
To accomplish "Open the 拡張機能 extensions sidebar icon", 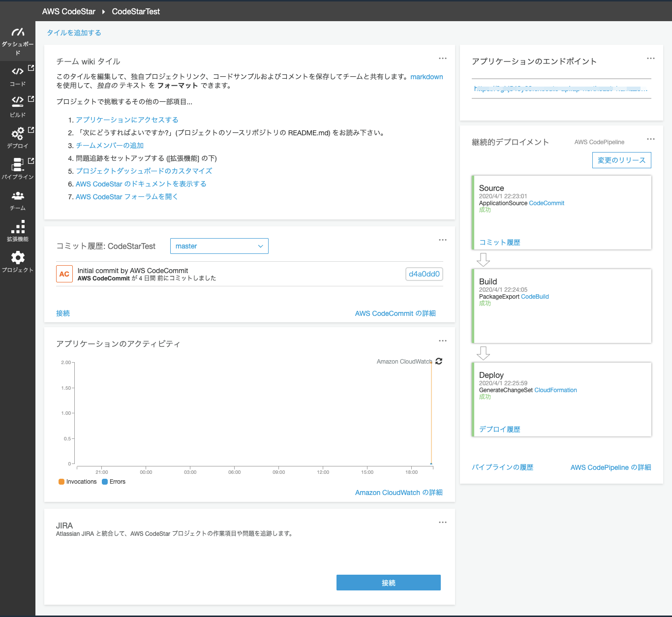I will click(18, 226).
